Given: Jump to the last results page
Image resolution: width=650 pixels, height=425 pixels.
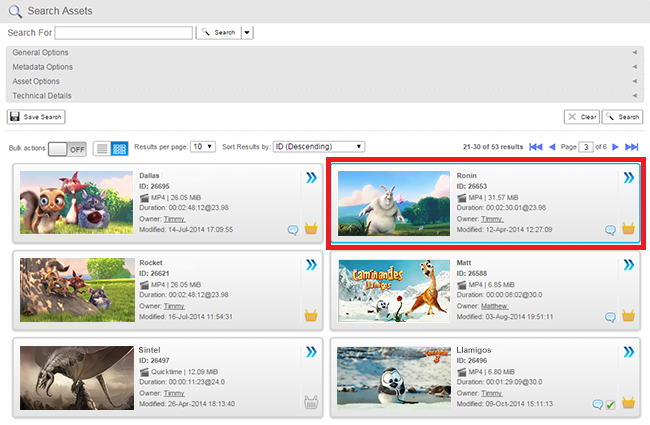Looking at the screenshot, I should pos(631,147).
